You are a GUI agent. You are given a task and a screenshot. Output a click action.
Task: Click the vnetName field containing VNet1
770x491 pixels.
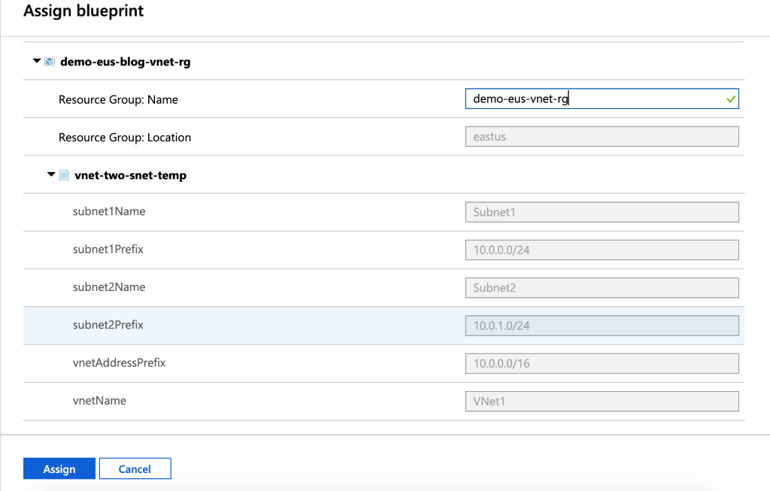[602, 401]
